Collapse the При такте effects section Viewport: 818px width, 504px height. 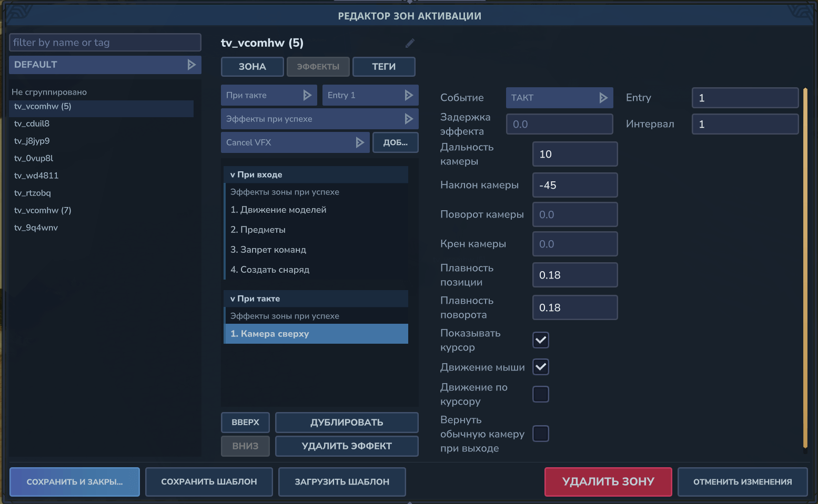pyautogui.click(x=316, y=299)
